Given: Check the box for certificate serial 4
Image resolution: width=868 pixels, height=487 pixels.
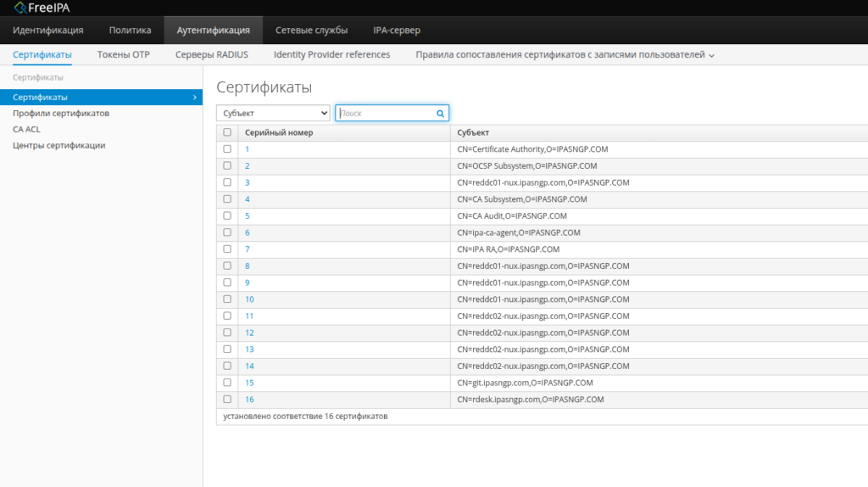Looking at the screenshot, I should click(x=227, y=199).
